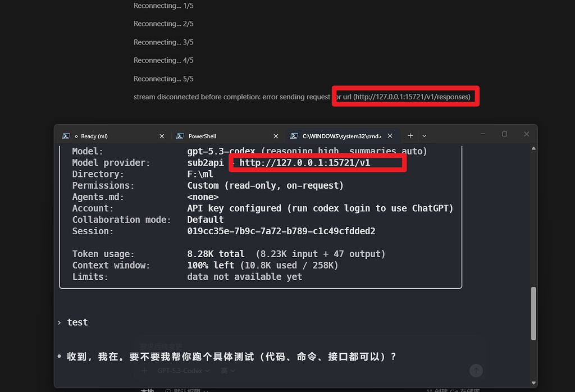The width and height of the screenshot is (575, 392).
Task: Click the "Session:" label
Action: point(93,231)
